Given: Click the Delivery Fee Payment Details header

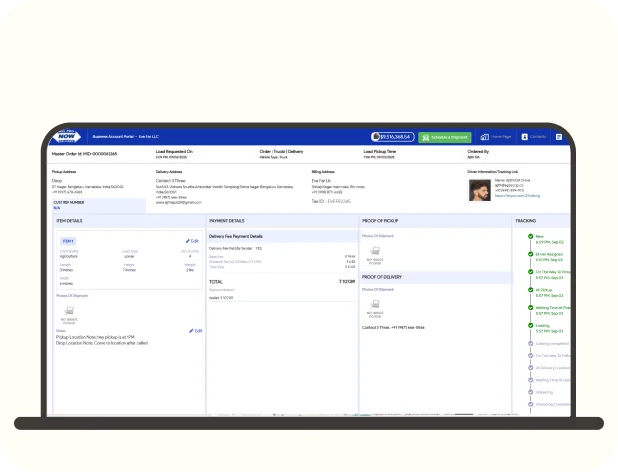Looking at the screenshot, I should click(x=236, y=236).
